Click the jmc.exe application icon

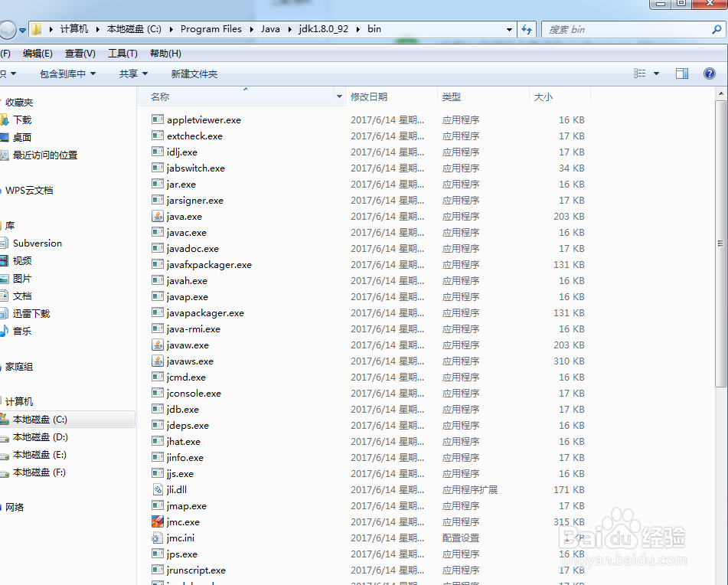click(158, 521)
